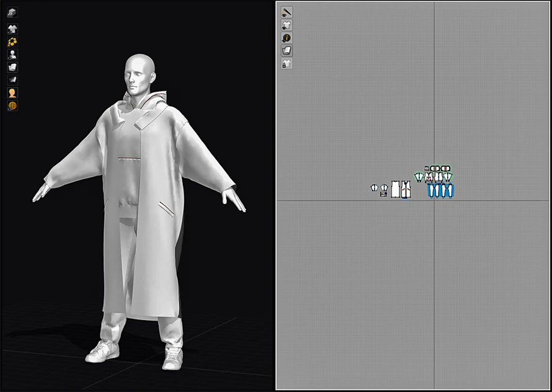The image size is (552, 392).
Task: Select the plain coat back panel pattern piece
Action: (x=395, y=189)
